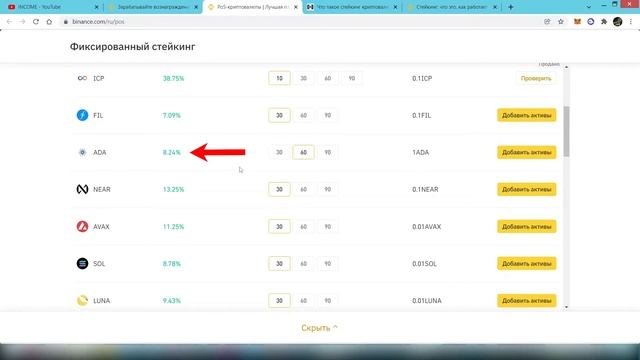Click the list scrollbar thumb

click(x=566, y=131)
